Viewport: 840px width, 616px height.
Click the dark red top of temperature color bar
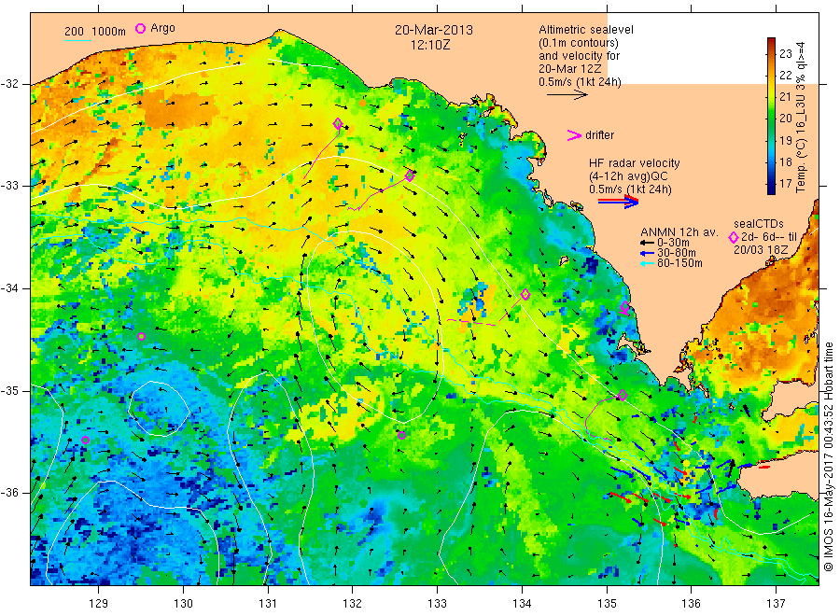pyautogui.click(x=771, y=42)
